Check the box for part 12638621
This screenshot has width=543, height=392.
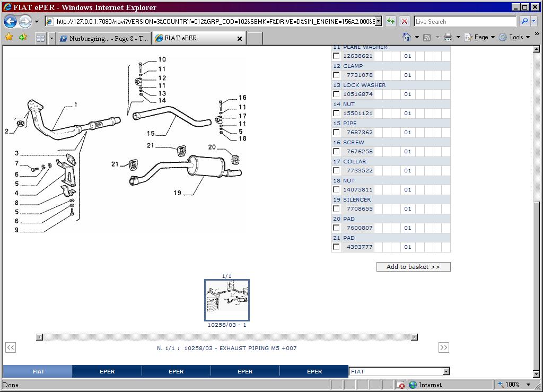pyautogui.click(x=336, y=56)
